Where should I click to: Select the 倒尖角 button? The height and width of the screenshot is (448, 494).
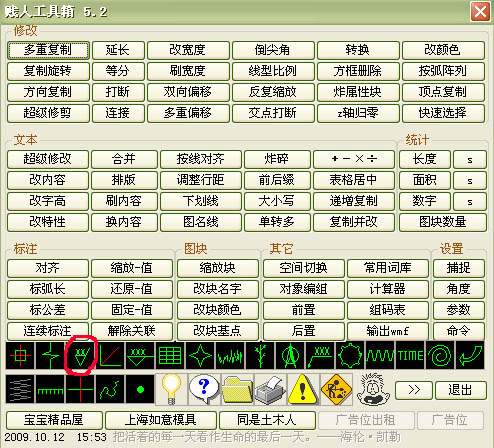273,50
